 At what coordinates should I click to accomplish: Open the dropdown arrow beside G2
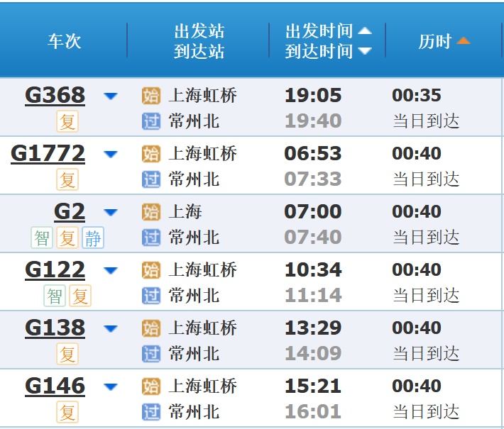coord(111,212)
